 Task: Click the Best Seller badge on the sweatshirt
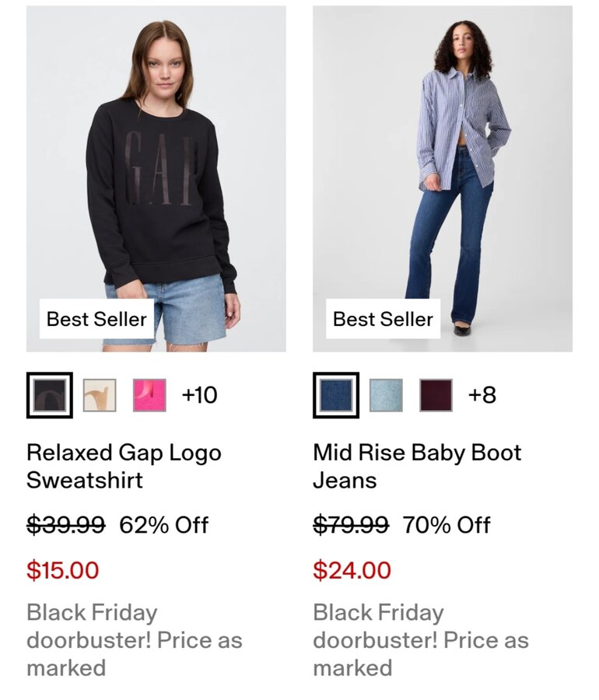click(x=96, y=319)
